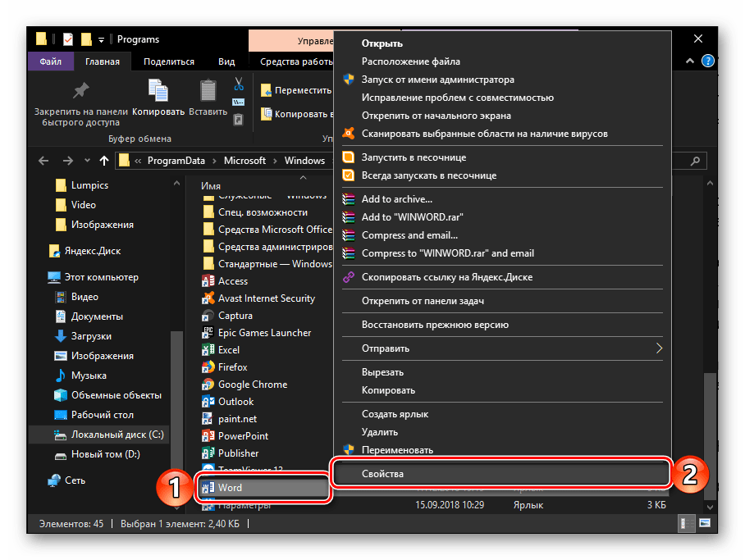Open the breadcrumb chevron after Microsoft
The width and height of the screenshot is (745, 560).
coord(277,161)
